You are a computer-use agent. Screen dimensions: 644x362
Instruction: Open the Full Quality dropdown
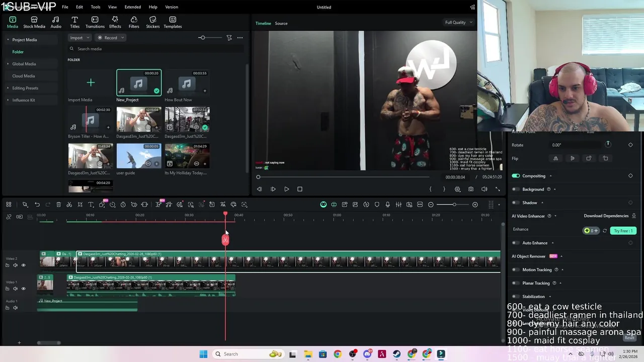458,22
